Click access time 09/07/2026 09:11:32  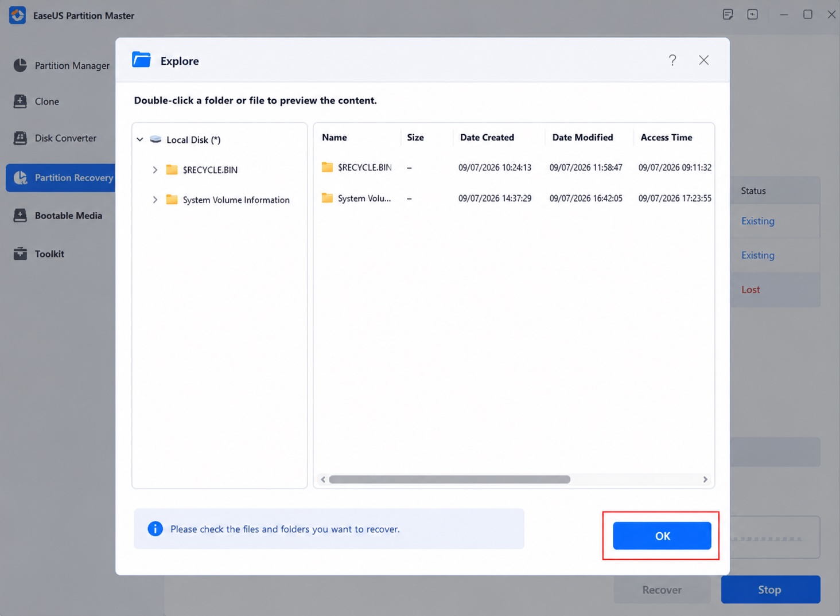(x=675, y=167)
